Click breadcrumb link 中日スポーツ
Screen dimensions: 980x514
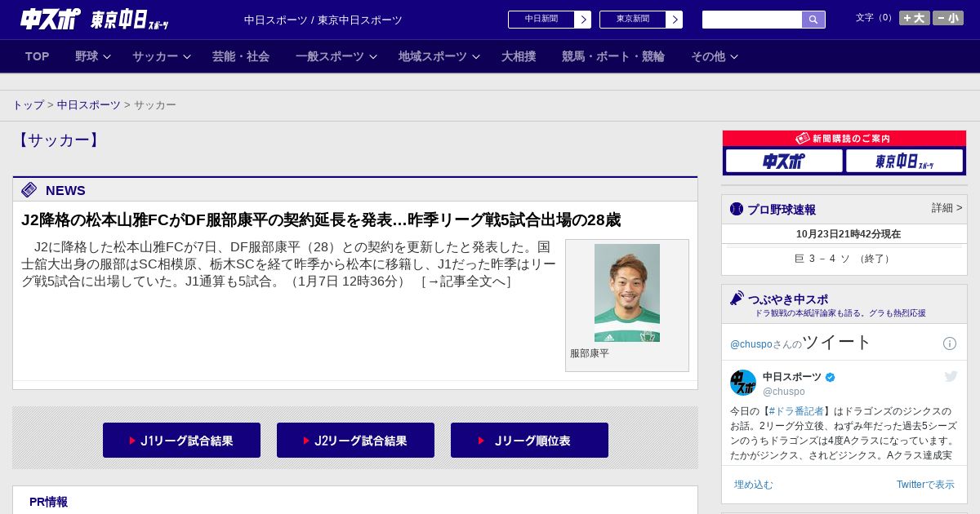pos(89,105)
